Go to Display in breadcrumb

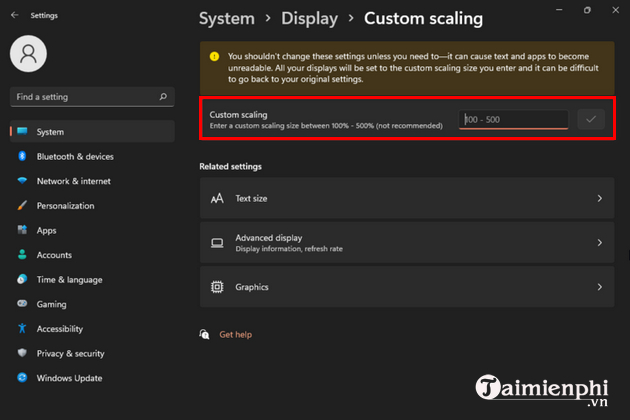pyautogui.click(x=309, y=18)
